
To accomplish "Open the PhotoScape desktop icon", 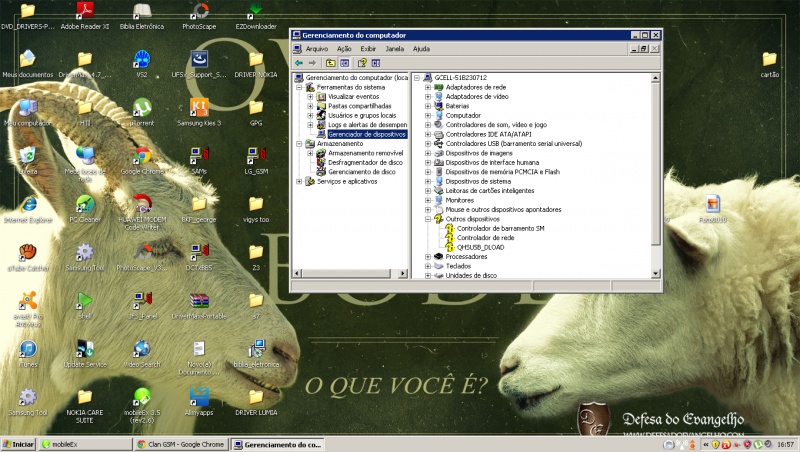I will point(199,16).
